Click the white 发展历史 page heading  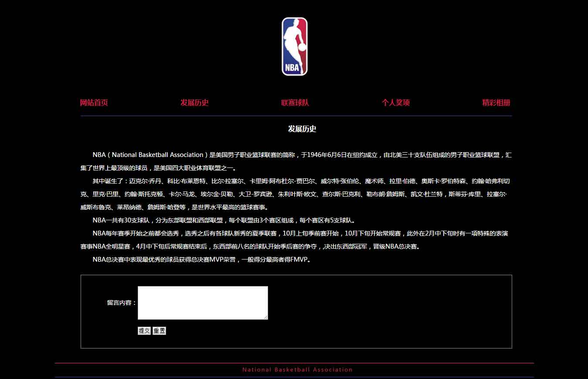pos(302,129)
